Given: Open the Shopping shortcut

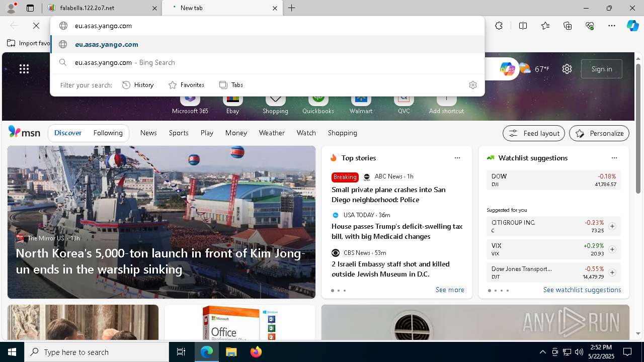Looking at the screenshot, I should (275, 104).
